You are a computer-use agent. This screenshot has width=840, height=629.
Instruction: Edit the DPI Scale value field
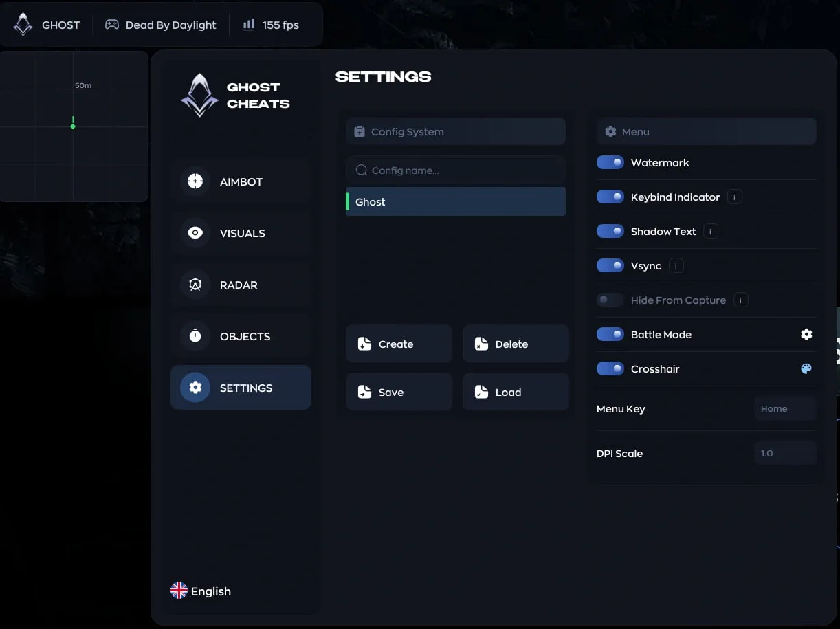tap(785, 453)
